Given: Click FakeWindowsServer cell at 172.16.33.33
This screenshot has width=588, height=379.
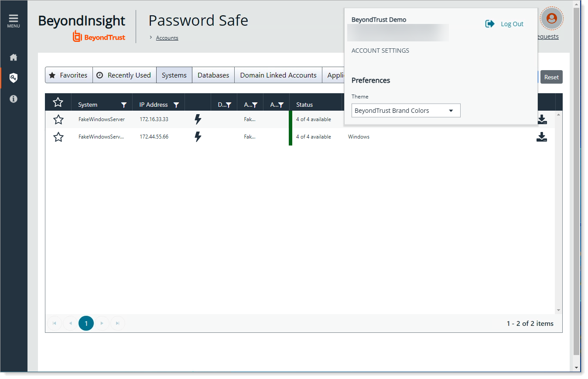Looking at the screenshot, I should point(102,119).
